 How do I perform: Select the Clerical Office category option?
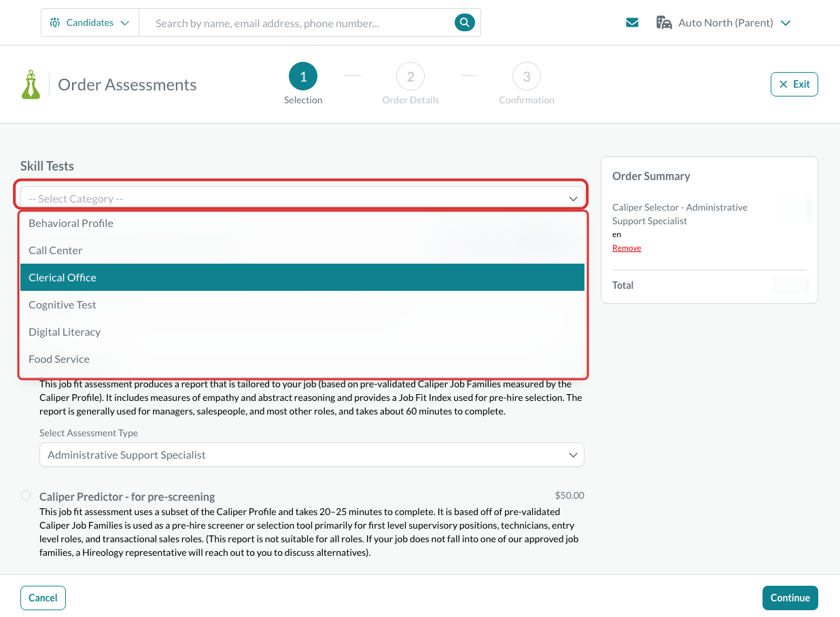302,277
